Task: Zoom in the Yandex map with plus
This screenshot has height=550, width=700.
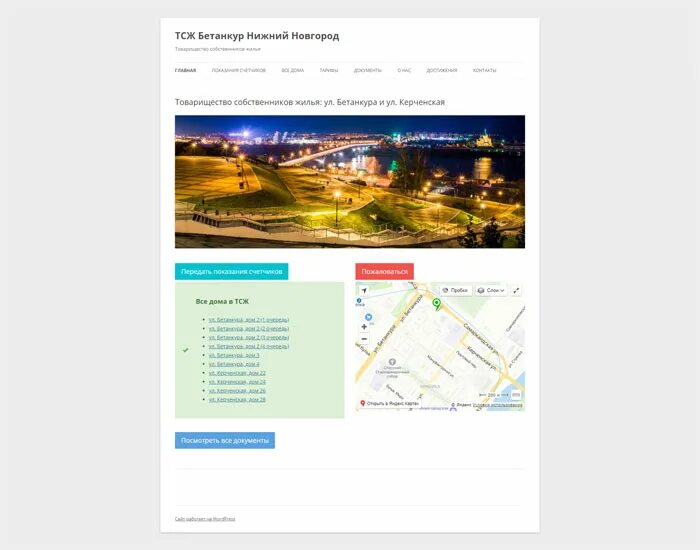Action: (364, 327)
